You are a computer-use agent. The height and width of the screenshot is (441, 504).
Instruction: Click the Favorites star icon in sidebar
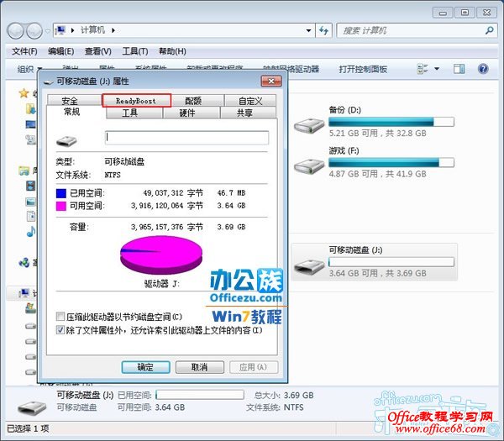point(24,93)
